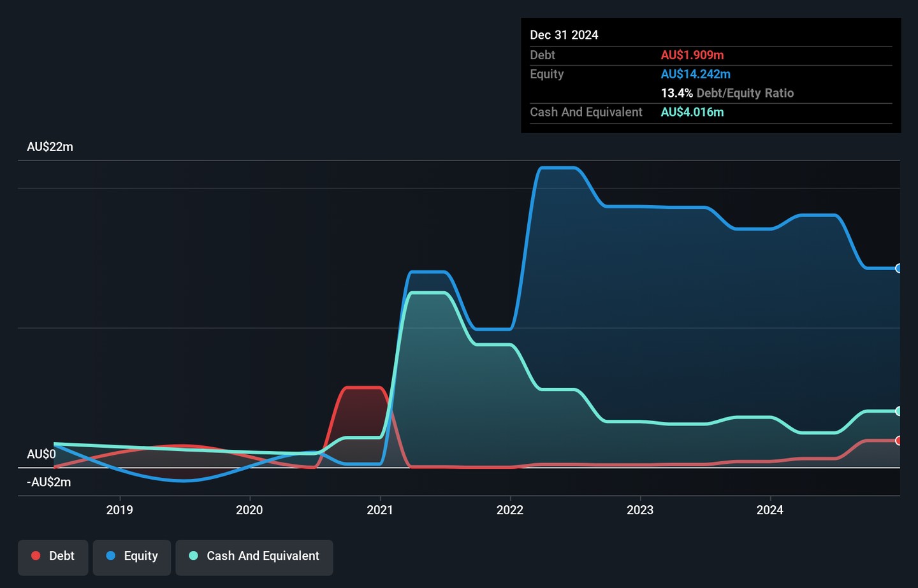Toggle the Equity legend series button
This screenshot has width=918, height=588.
pyautogui.click(x=132, y=557)
